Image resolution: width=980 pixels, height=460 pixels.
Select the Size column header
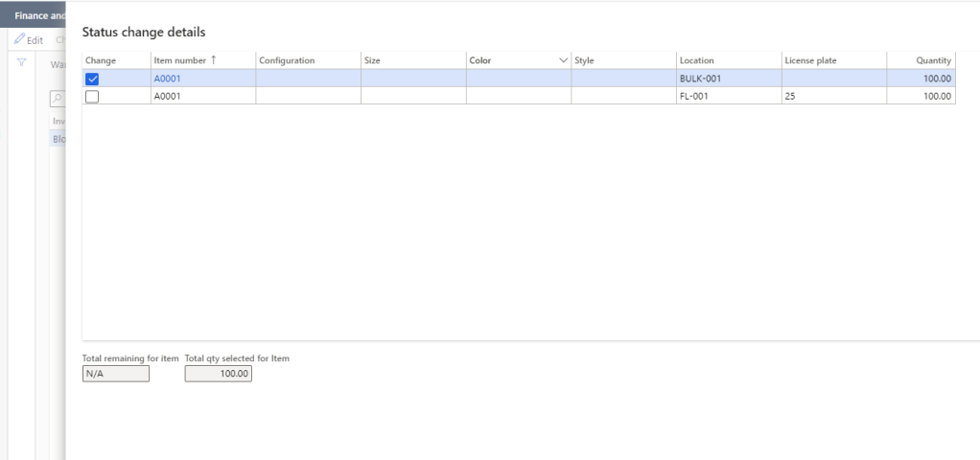coord(372,60)
